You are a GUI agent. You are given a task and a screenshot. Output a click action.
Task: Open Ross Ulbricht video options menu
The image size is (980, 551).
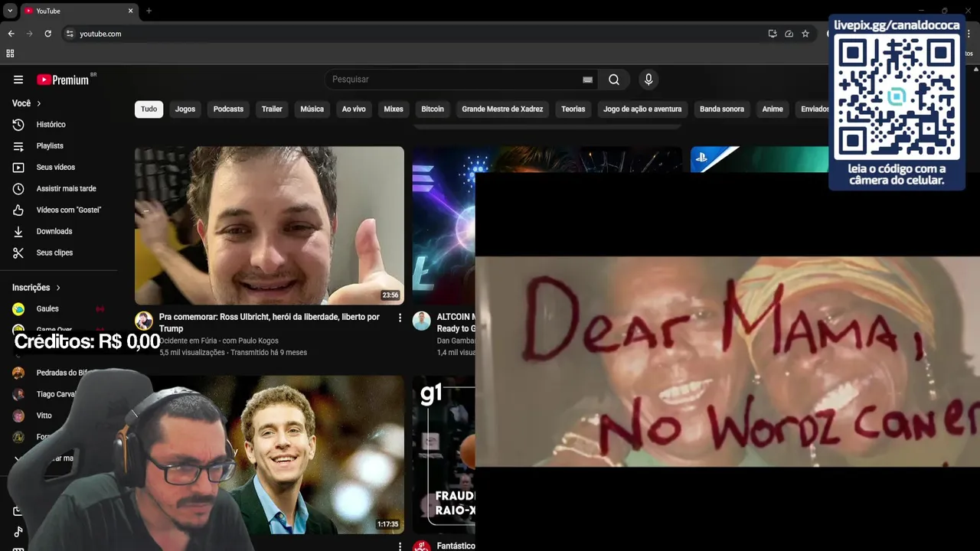tap(400, 318)
